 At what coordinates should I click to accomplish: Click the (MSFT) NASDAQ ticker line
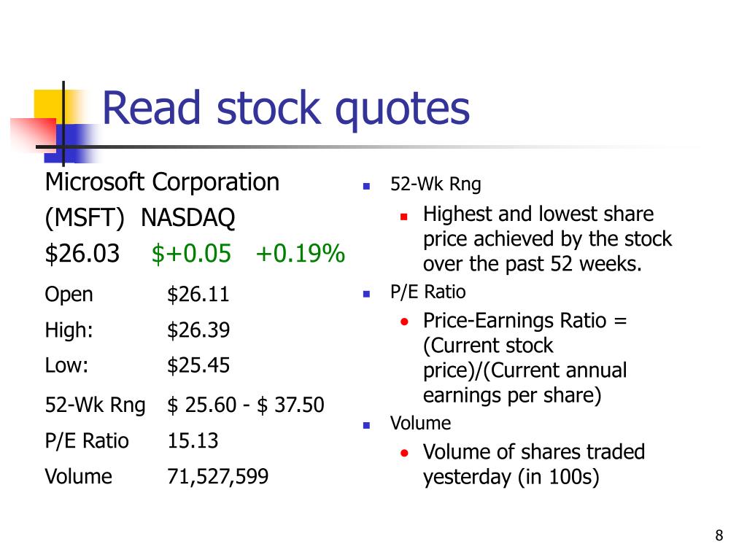(x=140, y=218)
